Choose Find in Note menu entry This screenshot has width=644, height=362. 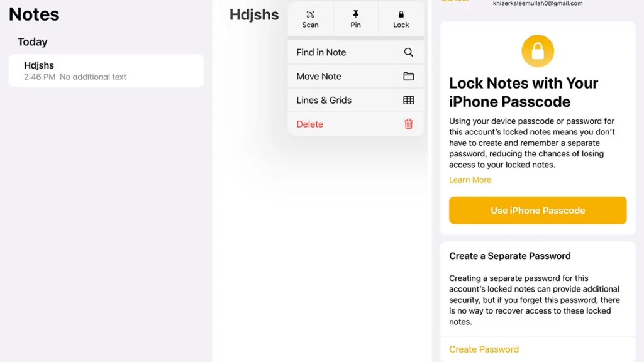click(x=356, y=52)
